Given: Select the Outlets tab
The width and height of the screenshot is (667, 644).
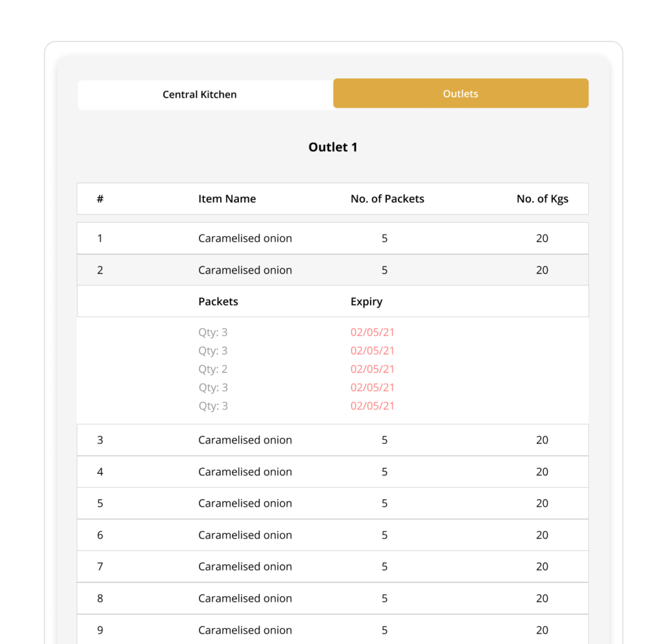Looking at the screenshot, I should (x=461, y=93).
